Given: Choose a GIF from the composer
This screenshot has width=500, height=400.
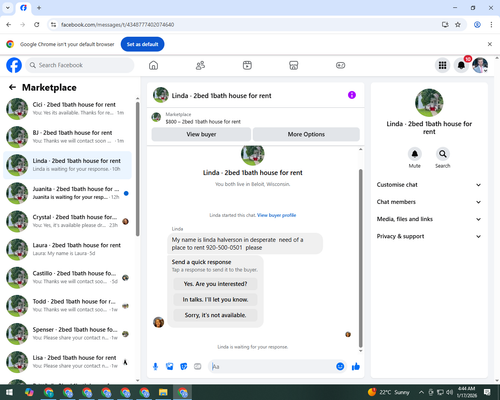Looking at the screenshot, I should (198, 367).
